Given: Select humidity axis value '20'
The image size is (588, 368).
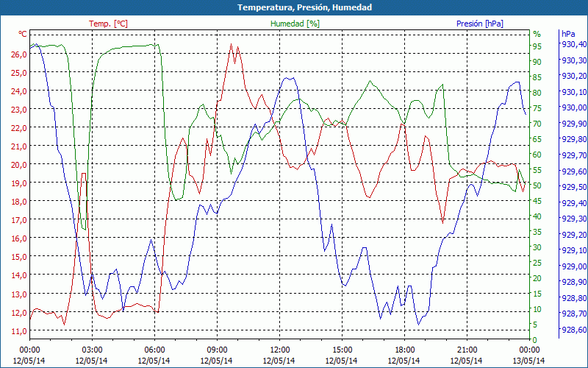Looking at the screenshot, I should pyautogui.click(x=537, y=278).
